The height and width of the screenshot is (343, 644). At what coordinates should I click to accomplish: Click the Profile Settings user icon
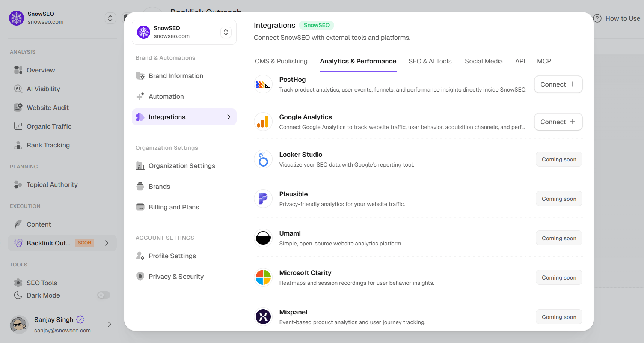click(x=140, y=256)
